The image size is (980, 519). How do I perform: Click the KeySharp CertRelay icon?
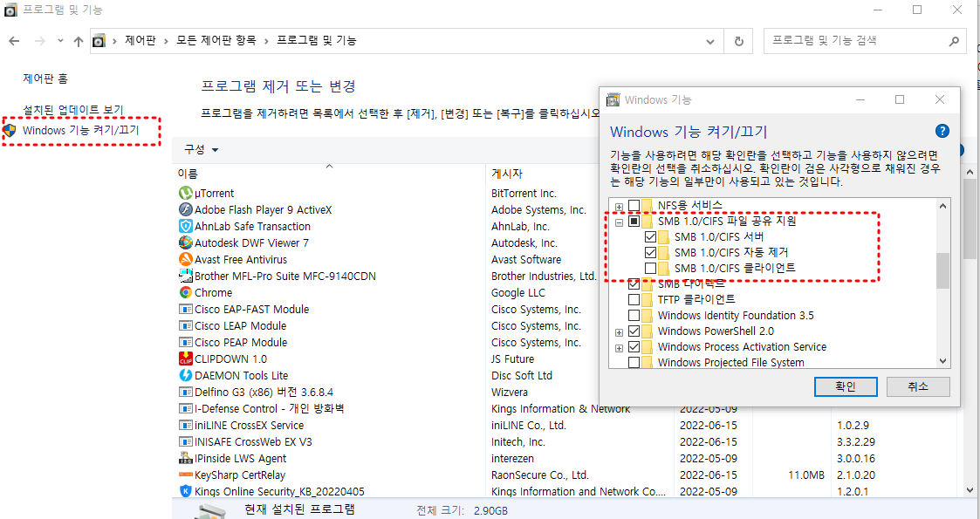(x=186, y=475)
